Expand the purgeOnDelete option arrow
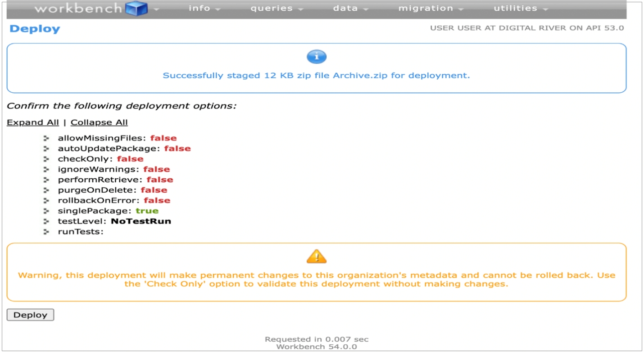The image size is (644, 352). point(46,190)
